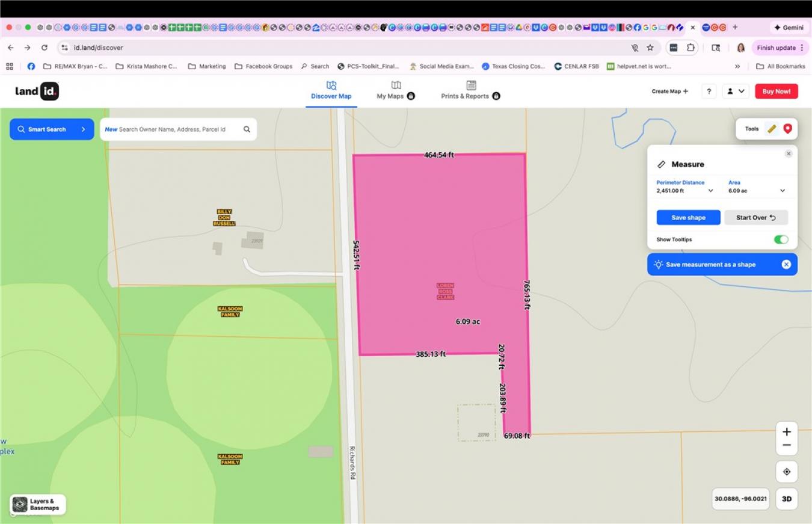Disable the Show Tooltips toggle
Viewport: 812px width, 524px height.
[780, 239]
